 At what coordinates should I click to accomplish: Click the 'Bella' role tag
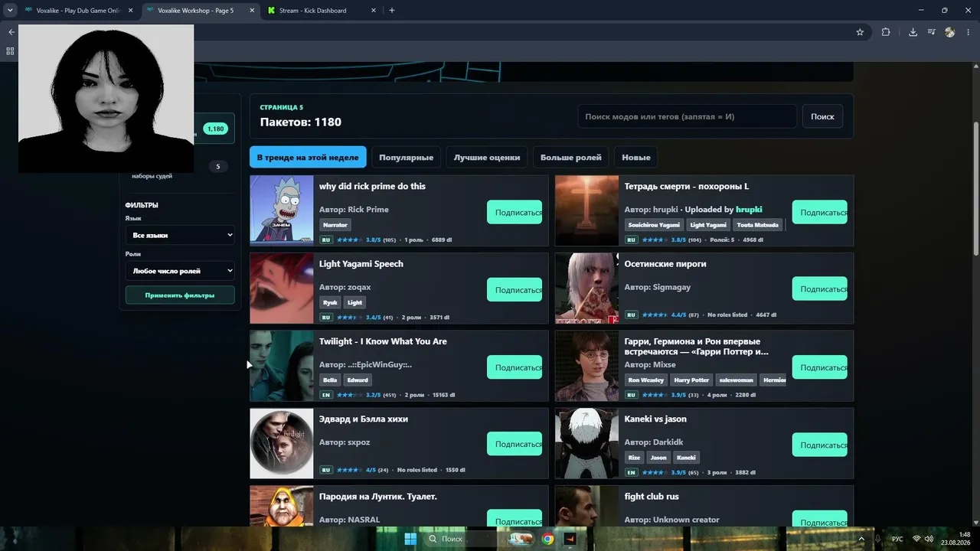click(x=330, y=380)
